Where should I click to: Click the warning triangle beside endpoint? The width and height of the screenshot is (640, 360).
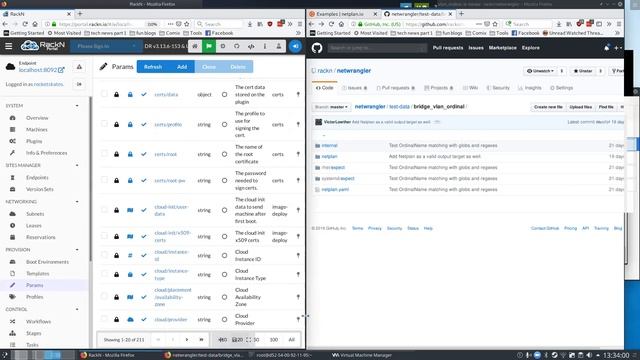(x=79, y=67)
